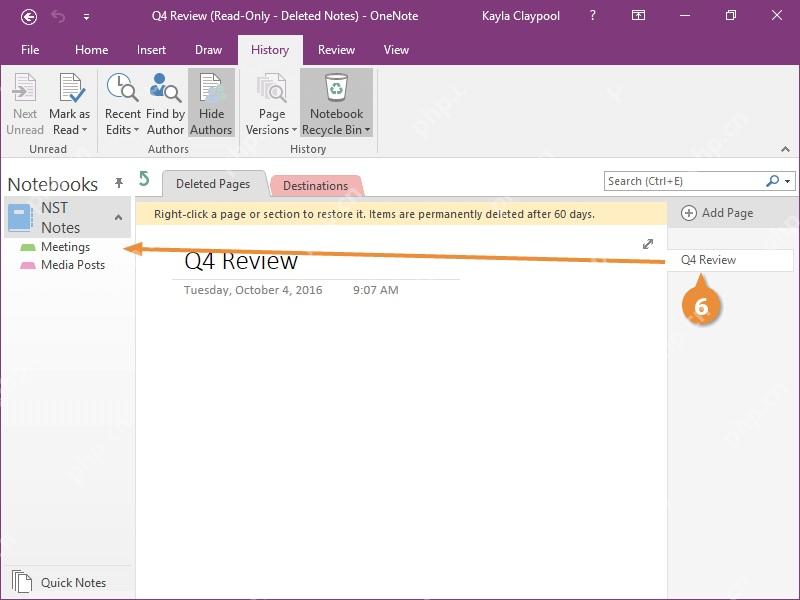Click the Kayla Claypool account name
This screenshot has width=800, height=600.
click(520, 16)
